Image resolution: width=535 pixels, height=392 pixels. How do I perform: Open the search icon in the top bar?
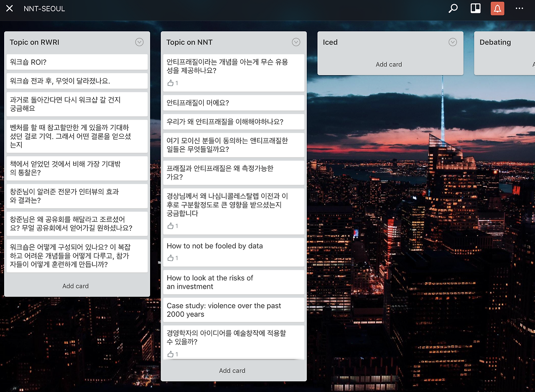tap(453, 8)
